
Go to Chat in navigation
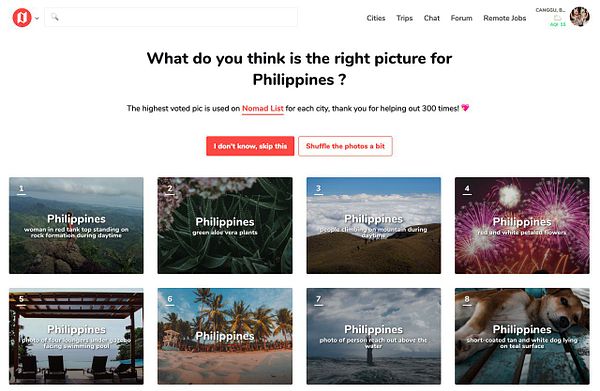[432, 18]
